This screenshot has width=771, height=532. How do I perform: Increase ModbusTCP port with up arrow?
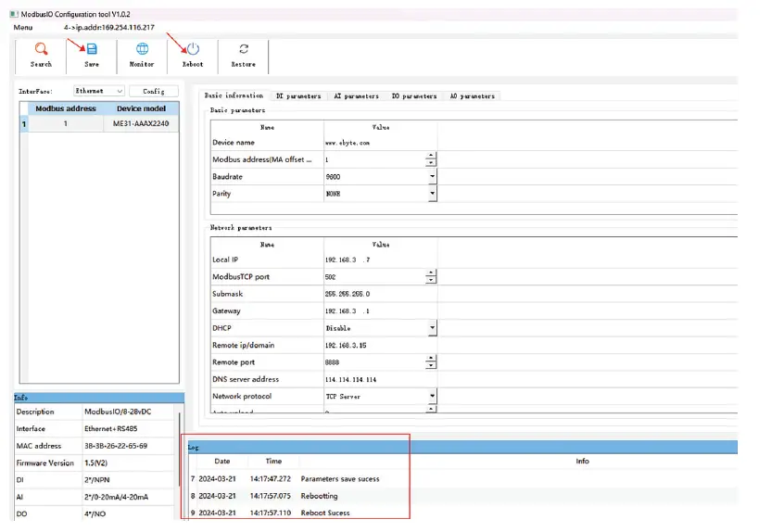pyautogui.click(x=431, y=272)
